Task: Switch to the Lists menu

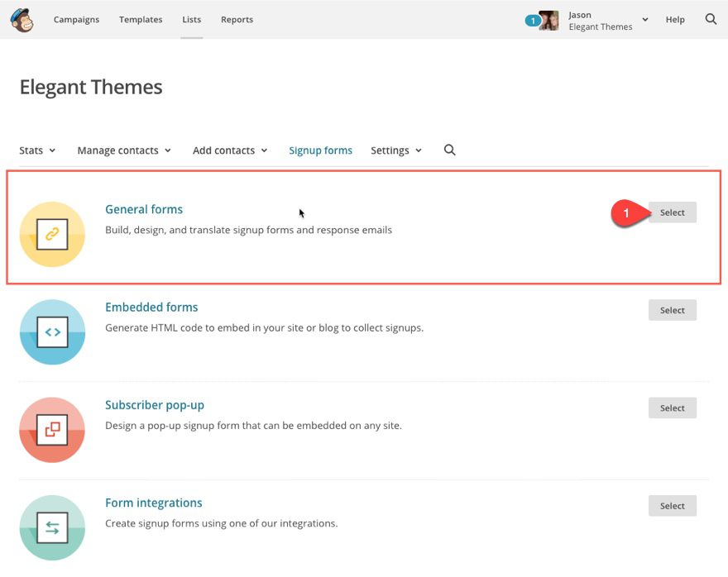Action: 191,20
